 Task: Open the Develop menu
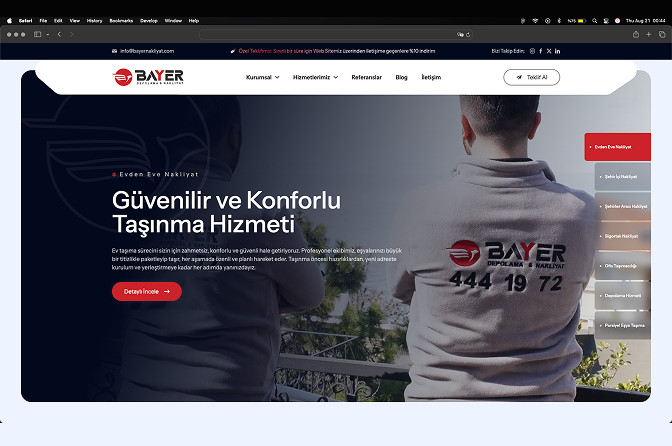(x=149, y=21)
